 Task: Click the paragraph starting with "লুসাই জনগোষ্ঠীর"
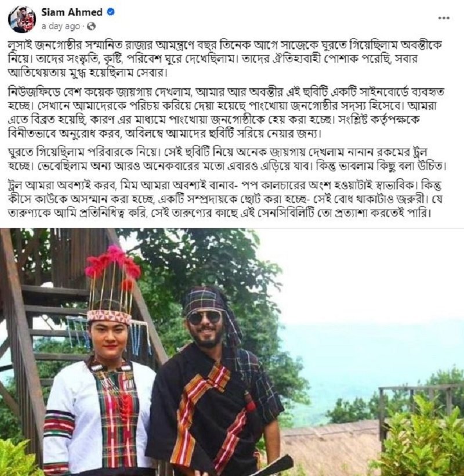click(225, 59)
